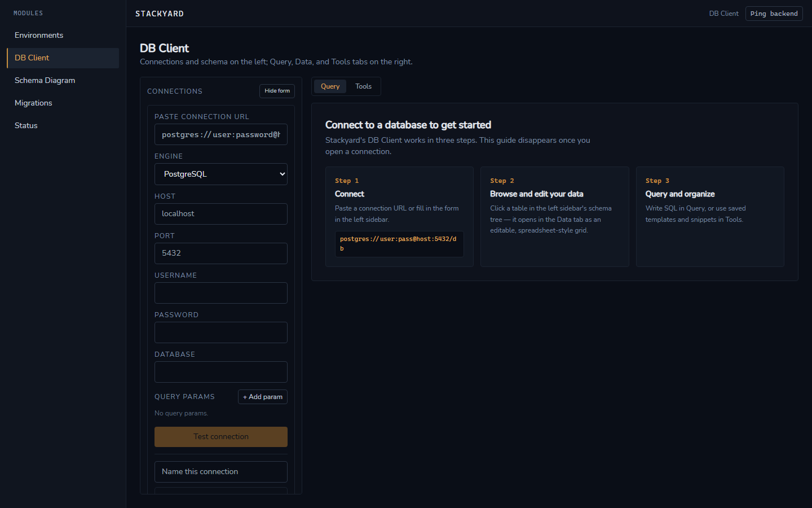Screen dimensions: 812x508
Task: Focus the Database input field
Action: pos(221,372)
